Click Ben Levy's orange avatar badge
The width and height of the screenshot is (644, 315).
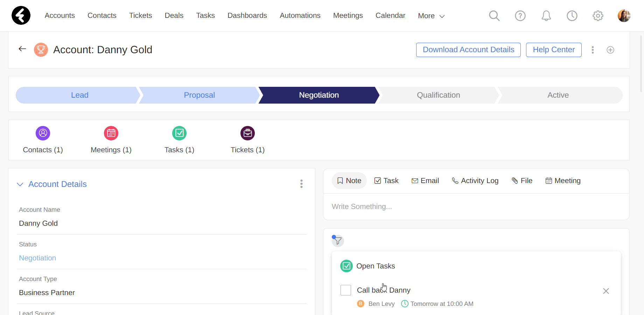[x=360, y=303]
